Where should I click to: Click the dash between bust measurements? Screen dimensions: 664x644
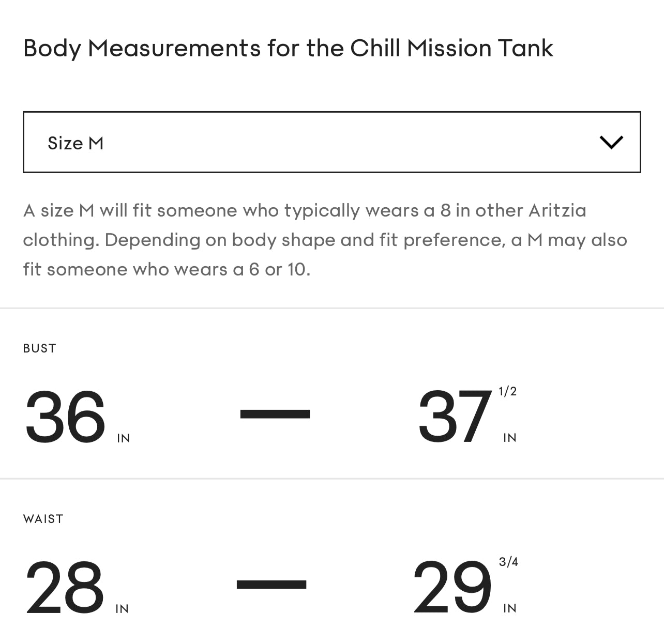(x=275, y=413)
